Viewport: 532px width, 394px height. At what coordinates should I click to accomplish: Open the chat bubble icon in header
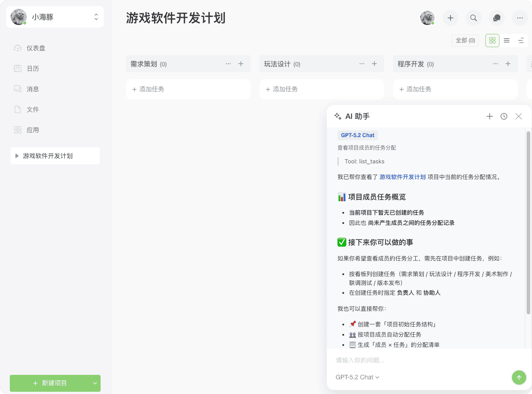pyautogui.click(x=497, y=18)
